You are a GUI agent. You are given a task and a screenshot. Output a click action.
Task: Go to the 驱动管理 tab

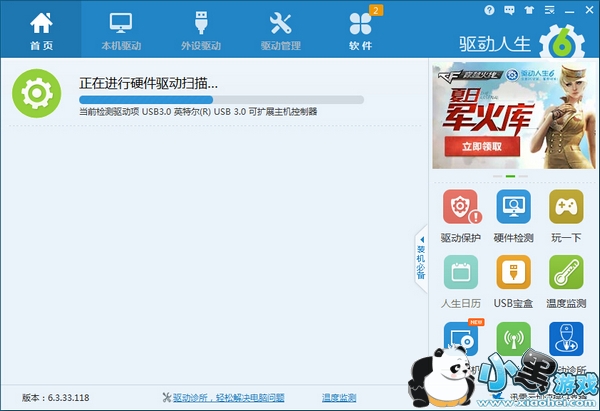coord(280,29)
